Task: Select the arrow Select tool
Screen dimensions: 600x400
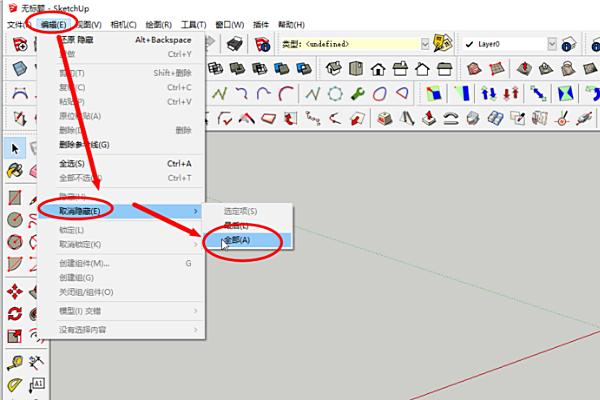Action: [x=15, y=149]
